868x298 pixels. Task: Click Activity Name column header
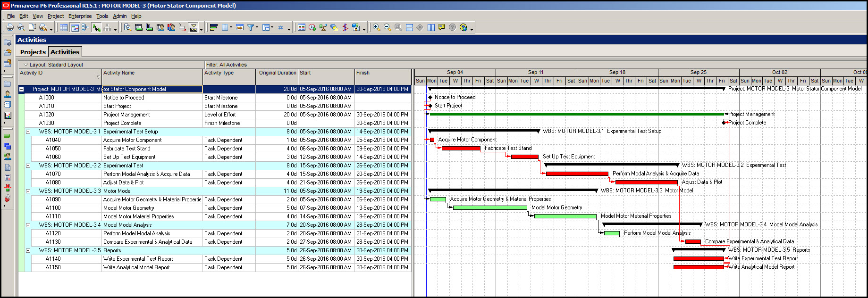(152, 76)
